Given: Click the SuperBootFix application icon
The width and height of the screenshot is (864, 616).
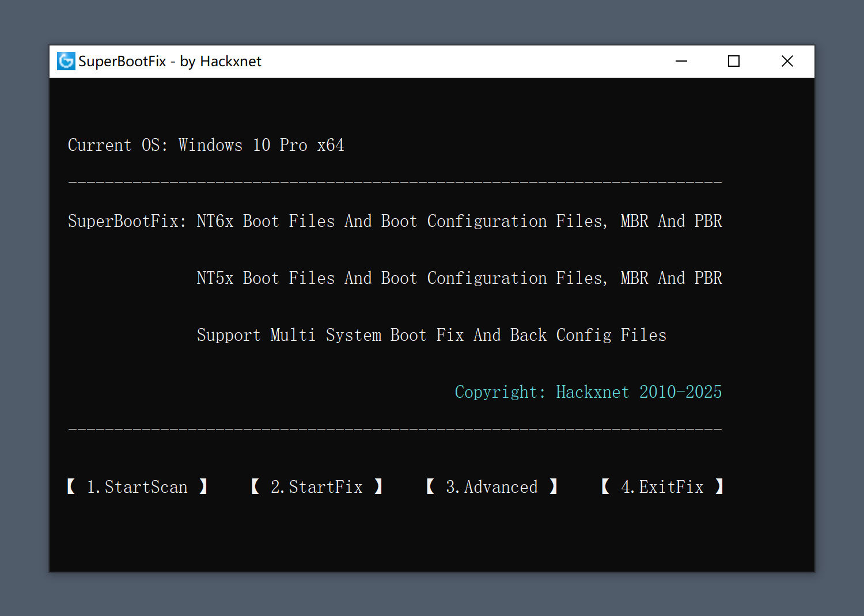Looking at the screenshot, I should tap(66, 61).
